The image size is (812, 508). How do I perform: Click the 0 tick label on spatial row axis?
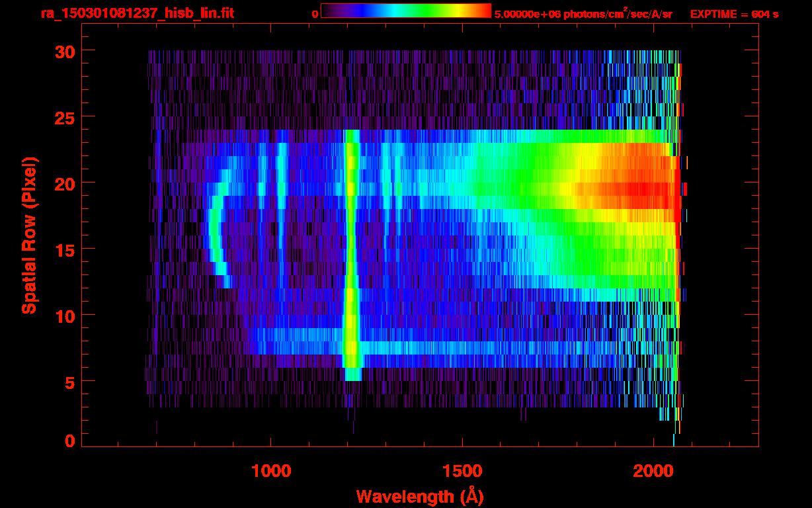pyautogui.click(x=70, y=441)
